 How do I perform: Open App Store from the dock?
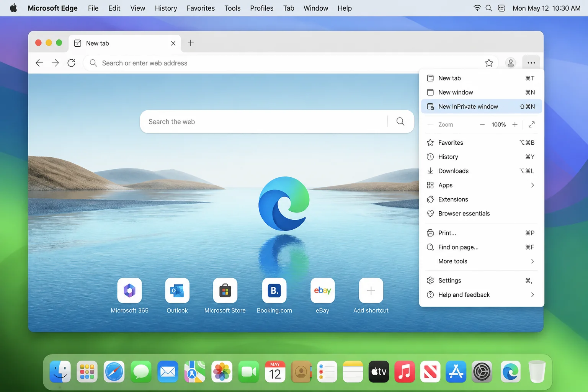456,372
